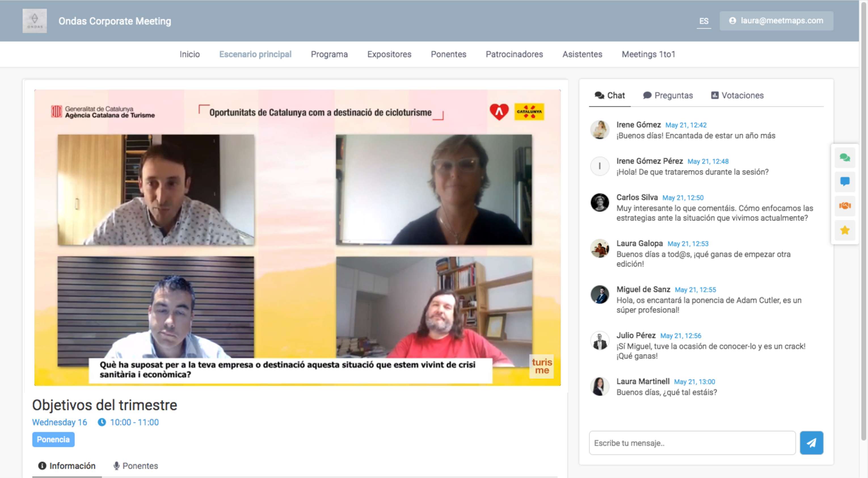Open the laura@meetmaps.com account menu
868x478 pixels.
click(776, 20)
